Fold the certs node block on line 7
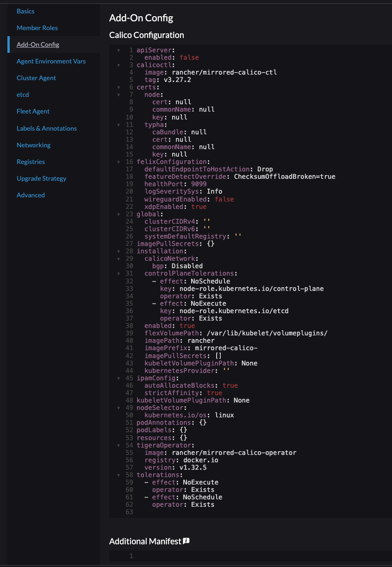 click(118, 94)
